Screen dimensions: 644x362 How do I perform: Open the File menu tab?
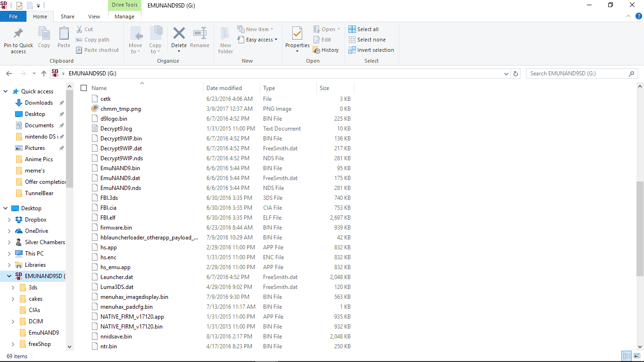pyautogui.click(x=13, y=16)
